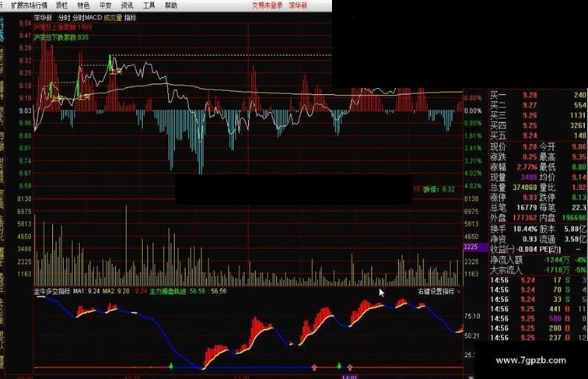Viewport: 588px width, 379px height.
Task: Click the MA1: 9.24 value
Action: pos(86,291)
